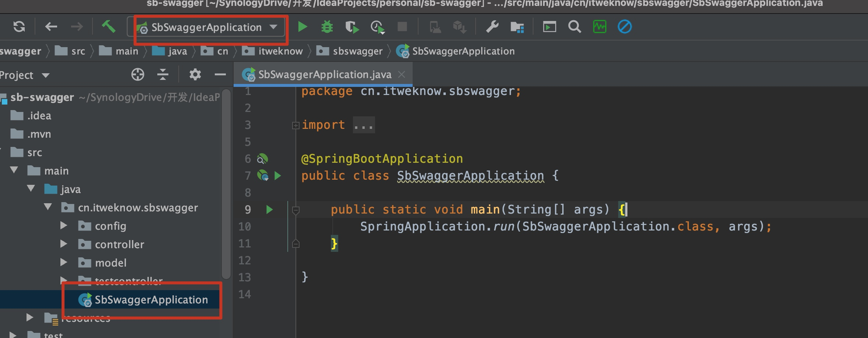Viewport: 868px width, 338px height.
Task: Click SbSwaggerApplication class name in code
Action: (x=470, y=176)
